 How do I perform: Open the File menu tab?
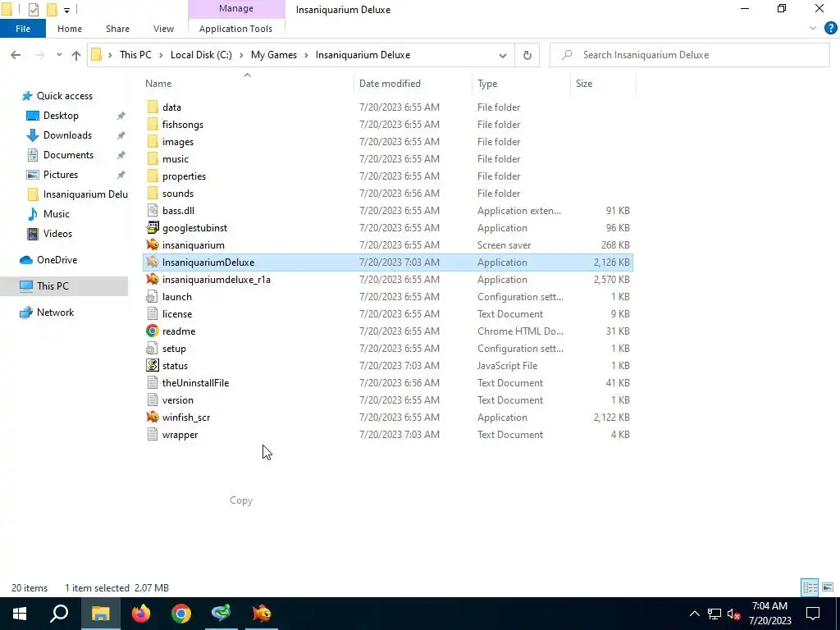23,29
